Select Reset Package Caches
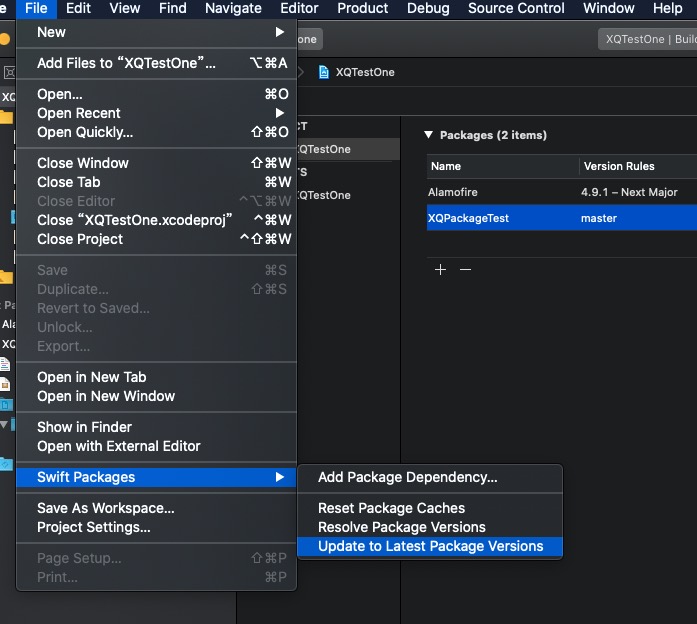The height and width of the screenshot is (624, 697). click(430, 508)
